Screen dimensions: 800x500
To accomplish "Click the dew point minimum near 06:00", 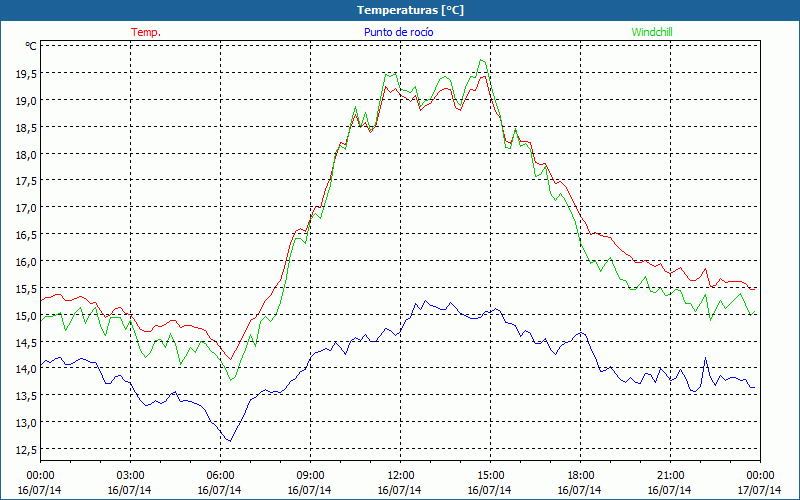I will tap(230, 441).
